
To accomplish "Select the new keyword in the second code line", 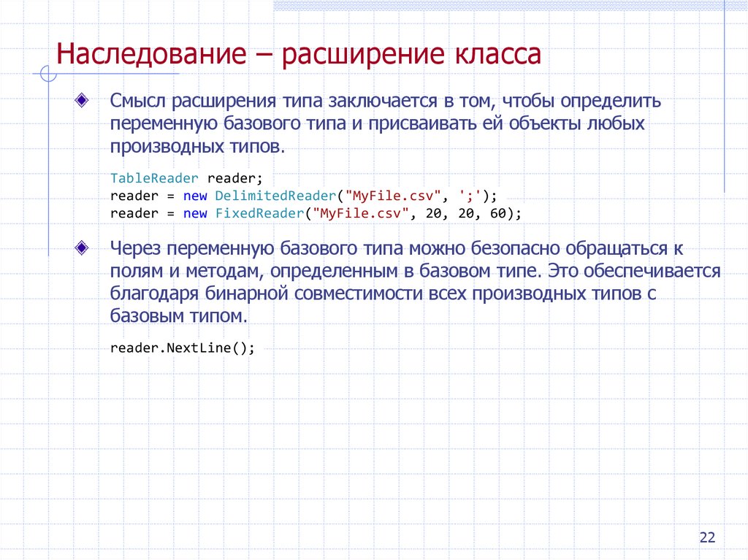I will pos(196,195).
